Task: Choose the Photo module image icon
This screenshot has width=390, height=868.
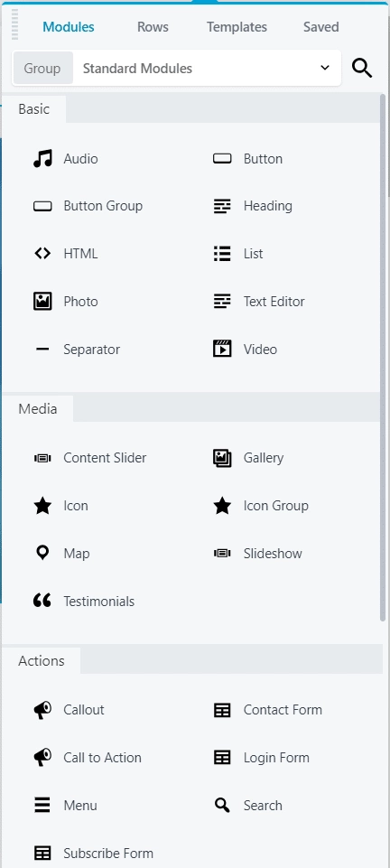Action: coord(42,302)
